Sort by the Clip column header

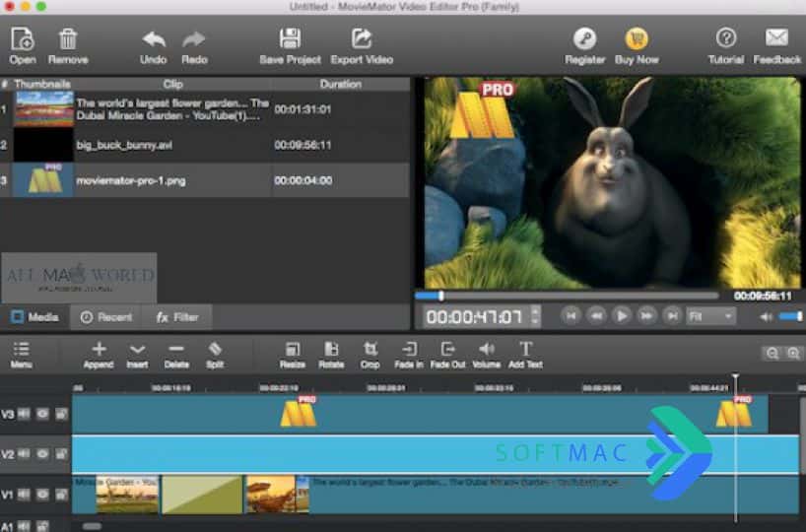[x=172, y=84]
